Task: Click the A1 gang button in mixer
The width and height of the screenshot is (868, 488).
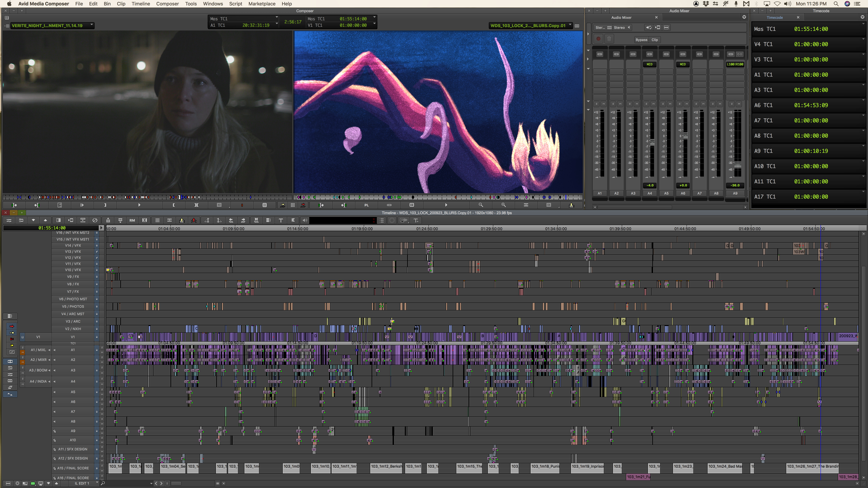Action: click(600, 54)
